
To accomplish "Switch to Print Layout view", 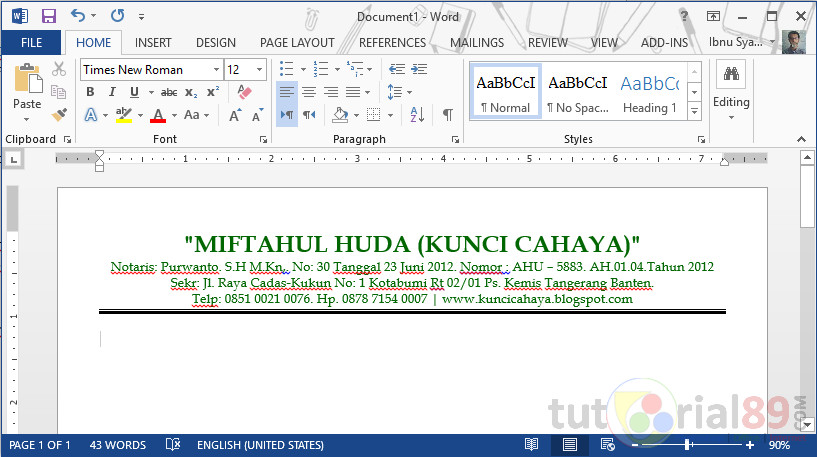I will tap(570, 444).
